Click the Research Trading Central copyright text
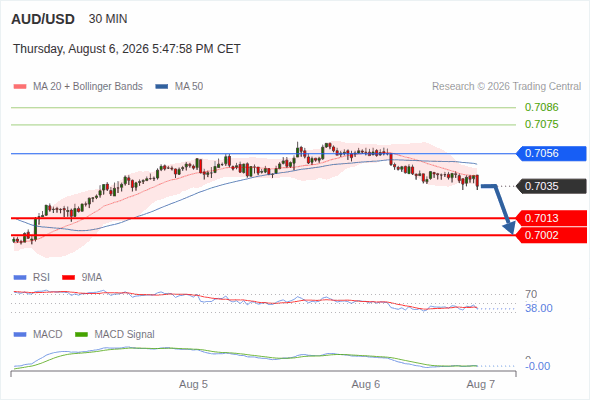590x400 pixels. (506, 87)
